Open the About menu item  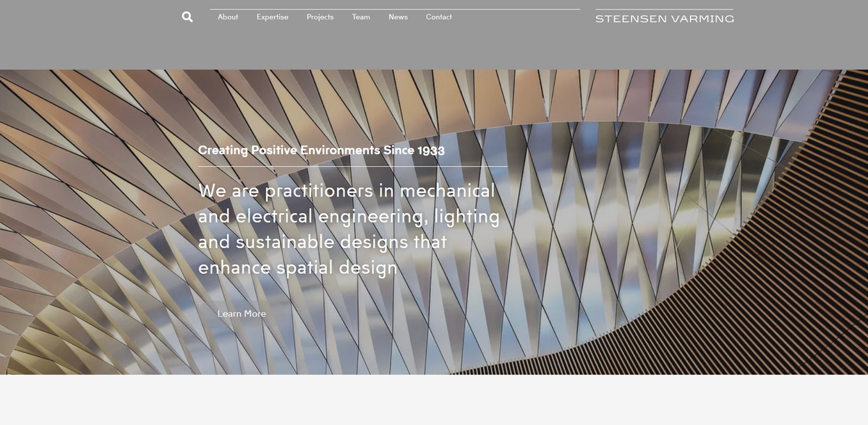tap(228, 17)
